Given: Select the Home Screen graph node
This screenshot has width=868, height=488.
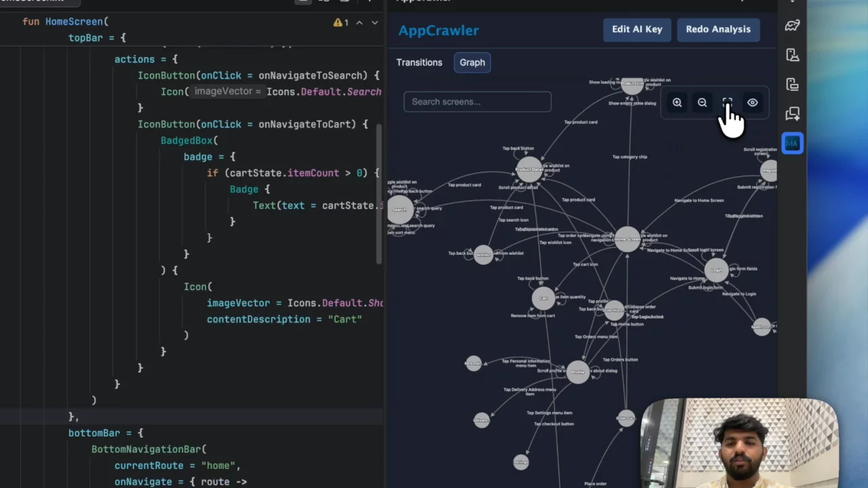Looking at the screenshot, I should coord(627,239).
